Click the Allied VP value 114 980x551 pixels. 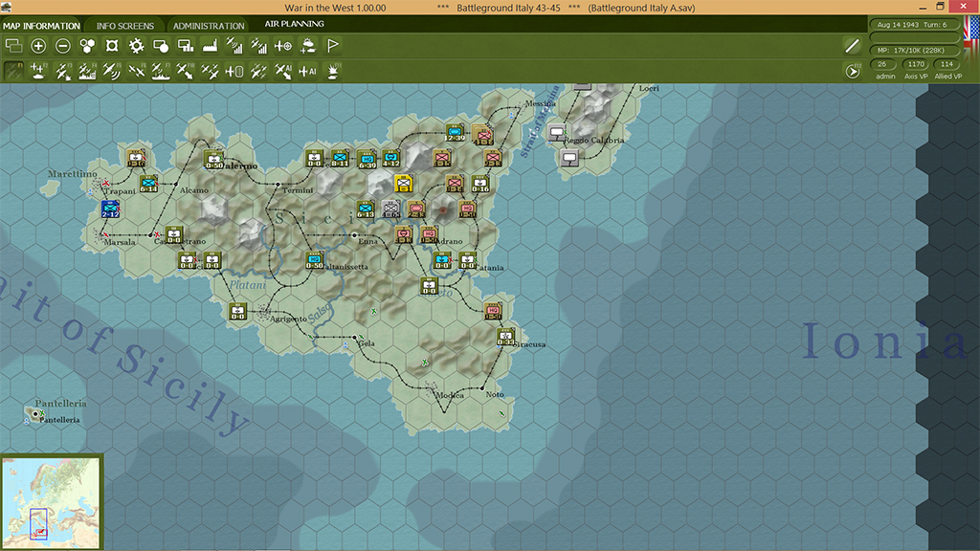[x=947, y=64]
